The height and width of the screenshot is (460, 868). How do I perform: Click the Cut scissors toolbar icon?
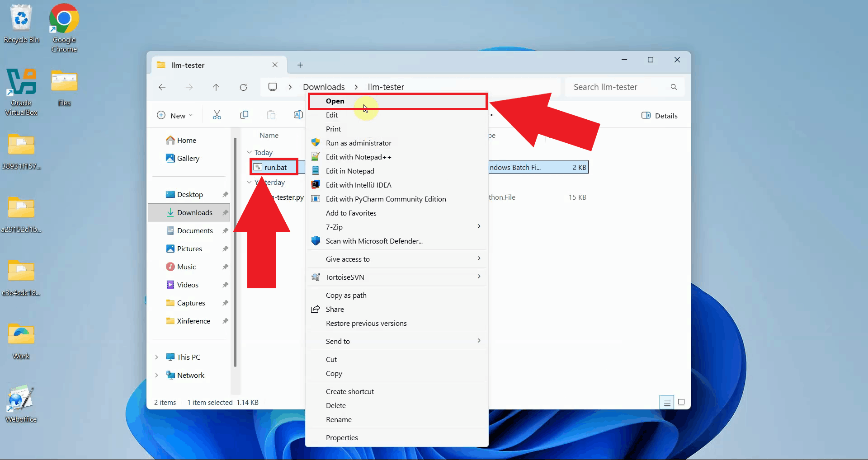coord(217,115)
